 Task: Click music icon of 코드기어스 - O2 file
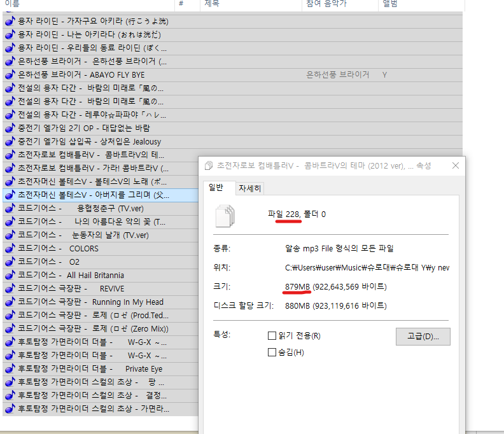click(10, 262)
